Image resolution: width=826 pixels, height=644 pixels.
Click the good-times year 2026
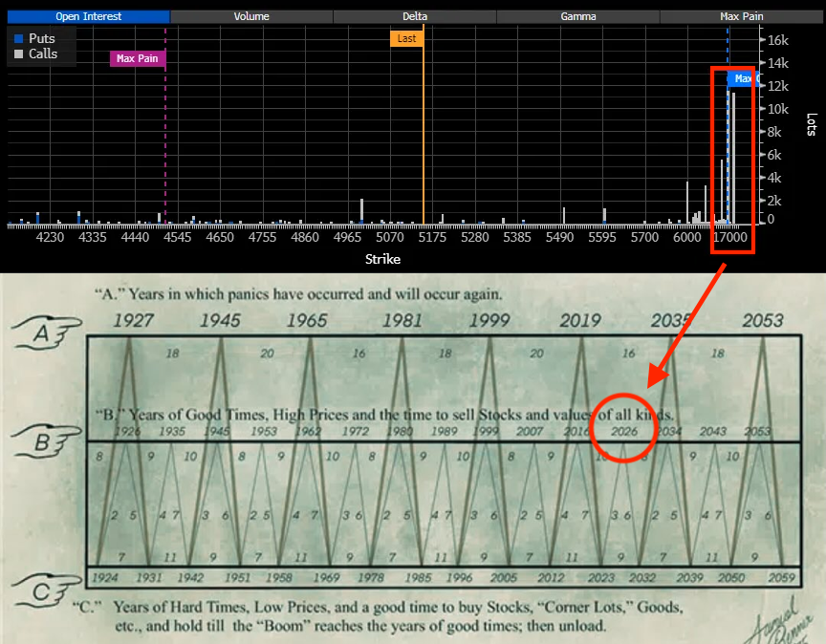624,431
